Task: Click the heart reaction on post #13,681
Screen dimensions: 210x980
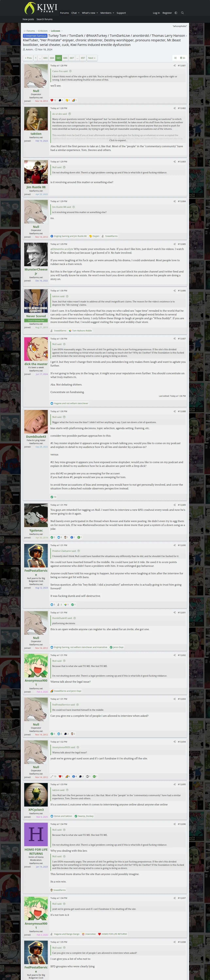Action: pos(52,100)
